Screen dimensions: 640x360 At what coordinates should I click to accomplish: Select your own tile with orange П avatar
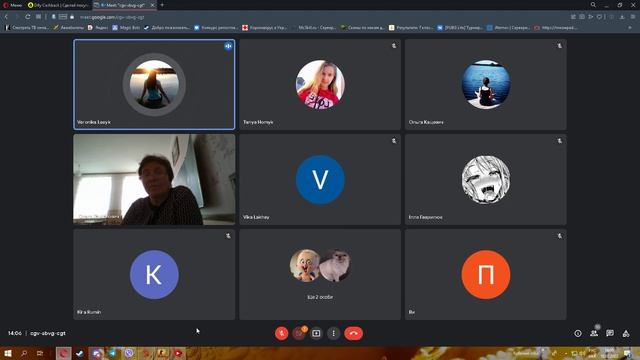point(486,275)
